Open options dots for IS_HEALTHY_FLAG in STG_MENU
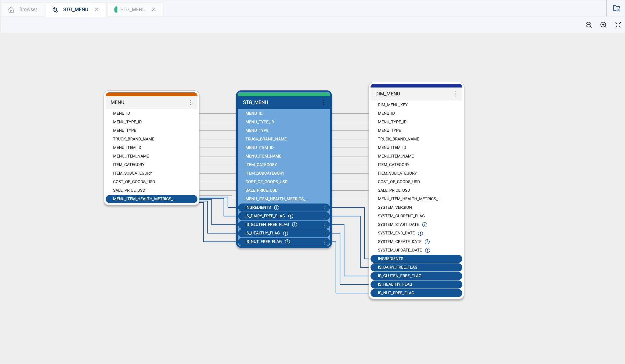The width and height of the screenshot is (625, 364). (325, 234)
